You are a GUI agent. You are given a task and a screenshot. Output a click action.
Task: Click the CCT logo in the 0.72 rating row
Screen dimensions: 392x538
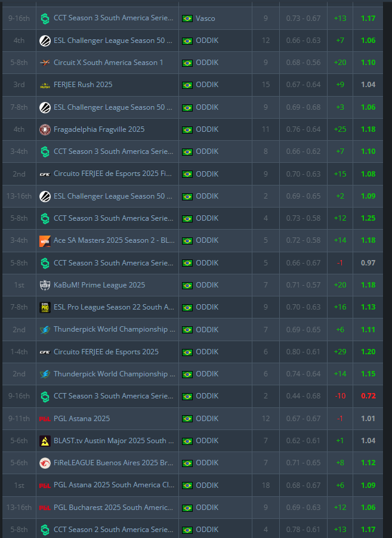pyautogui.click(x=45, y=396)
